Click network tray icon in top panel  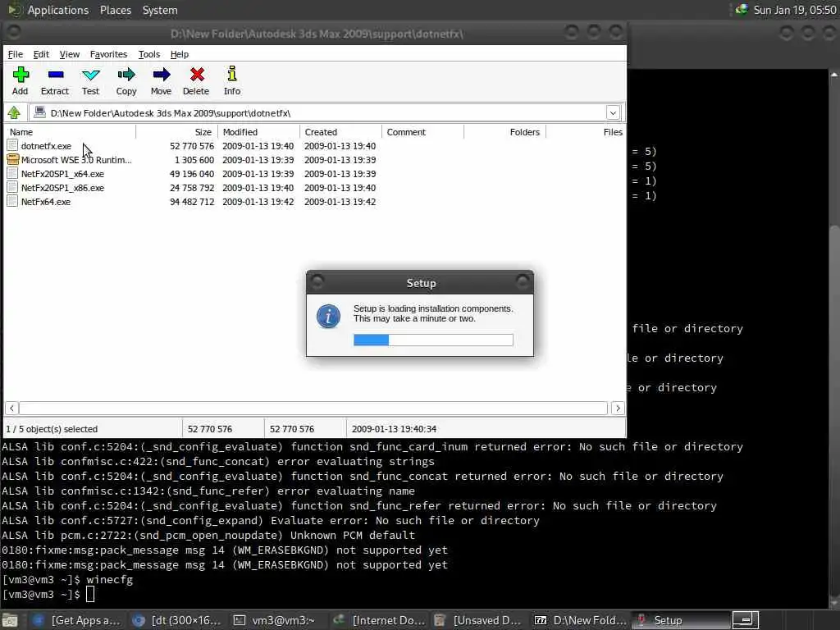coord(742,10)
